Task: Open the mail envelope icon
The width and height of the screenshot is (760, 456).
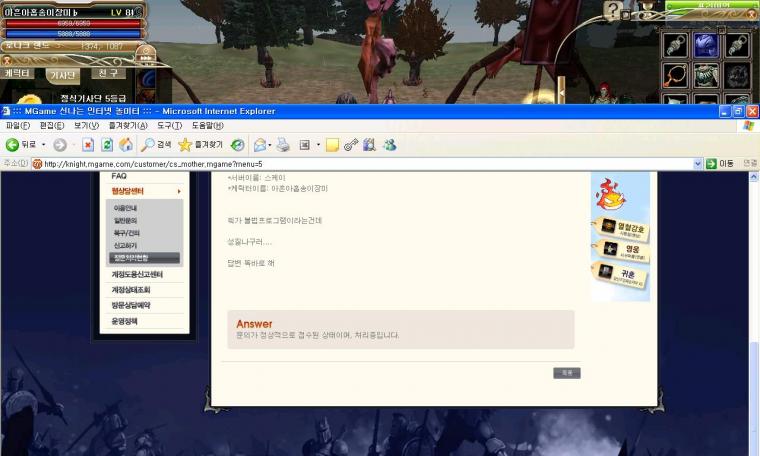Action: (260, 144)
